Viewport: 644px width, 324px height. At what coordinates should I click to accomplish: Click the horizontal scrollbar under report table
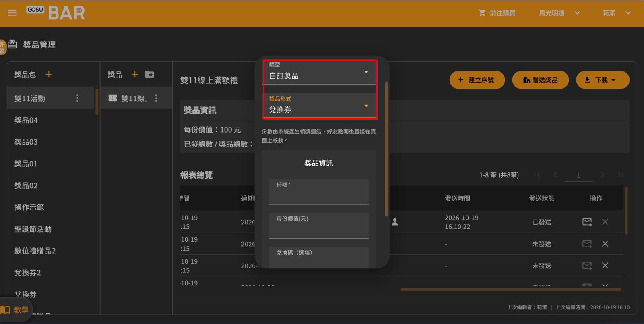click(x=511, y=289)
